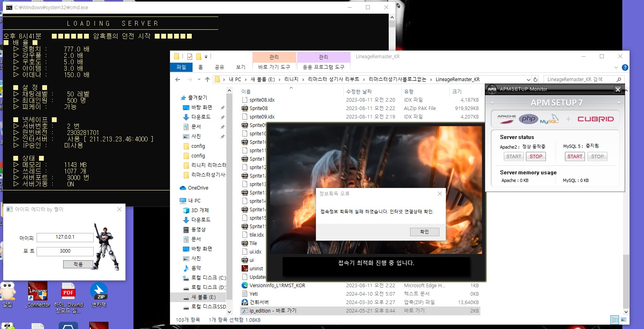
Task: Expand breadcrumb chevron after 내 PC
Action: pos(245,80)
